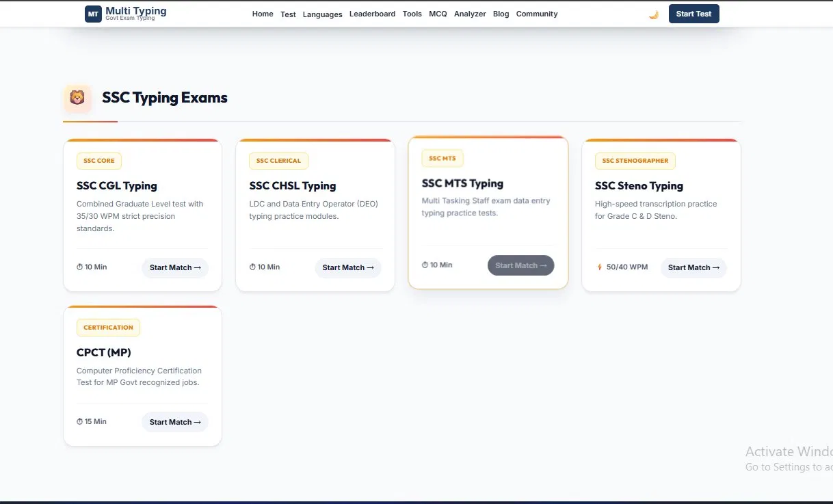Select the CPCT (MP) heading
The image size is (833, 504).
coord(104,352)
